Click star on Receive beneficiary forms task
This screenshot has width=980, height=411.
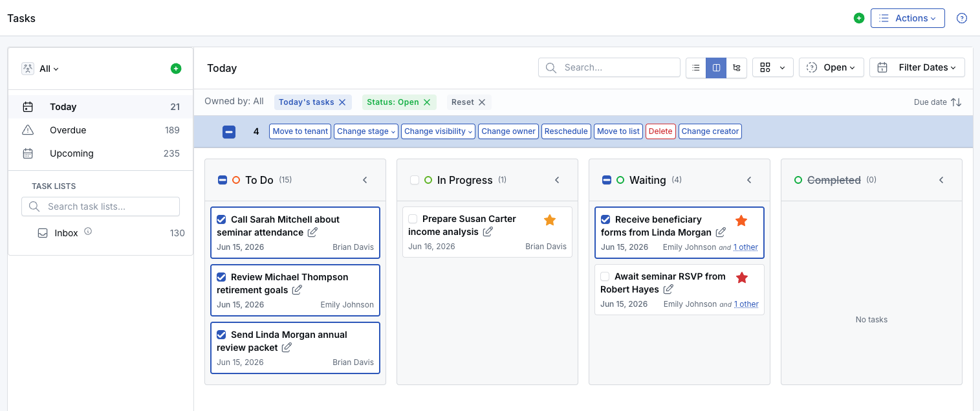click(741, 221)
